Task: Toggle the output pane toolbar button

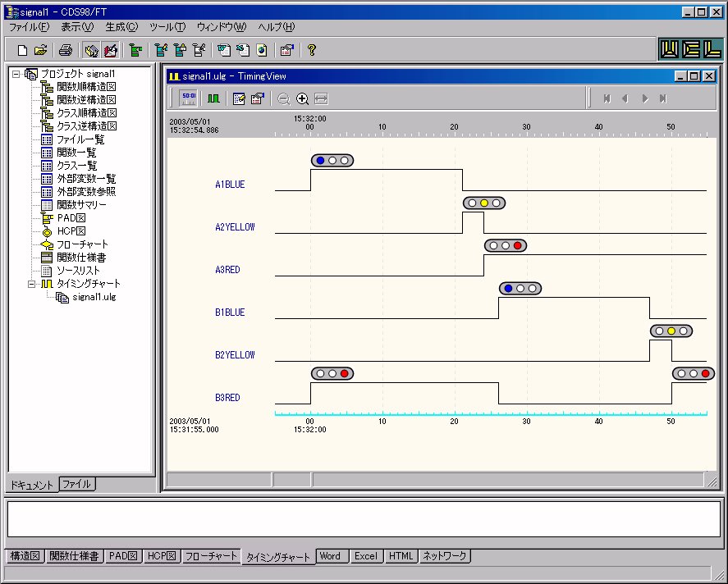Action: pyautogui.click(x=110, y=50)
